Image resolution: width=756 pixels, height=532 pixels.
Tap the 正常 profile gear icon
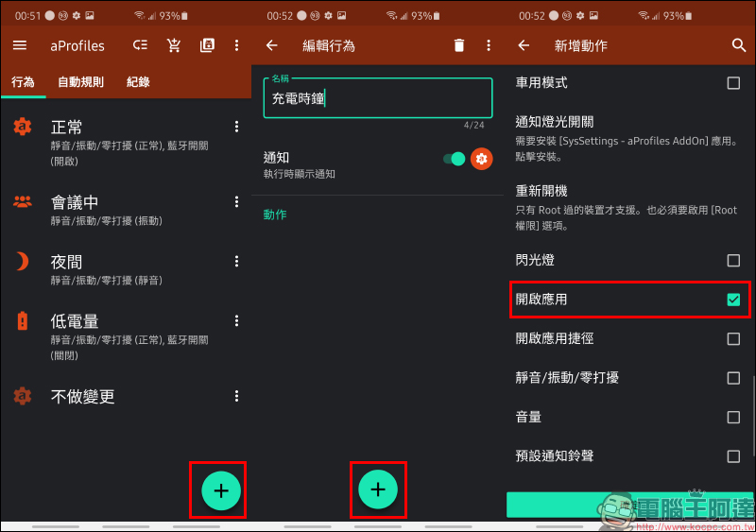pyautogui.click(x=23, y=127)
